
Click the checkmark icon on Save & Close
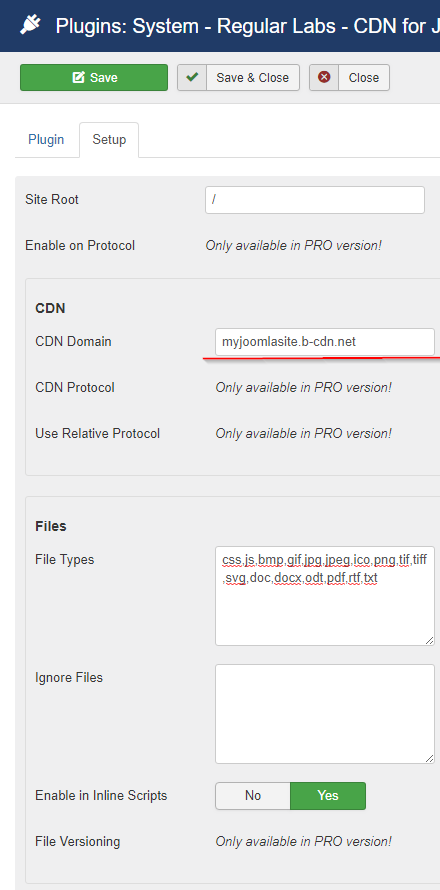click(192, 77)
